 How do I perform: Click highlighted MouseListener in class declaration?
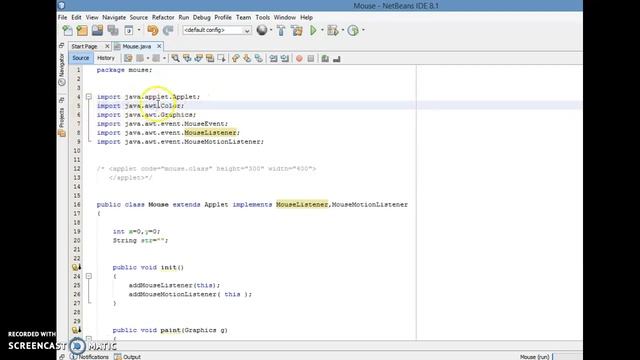click(x=302, y=204)
